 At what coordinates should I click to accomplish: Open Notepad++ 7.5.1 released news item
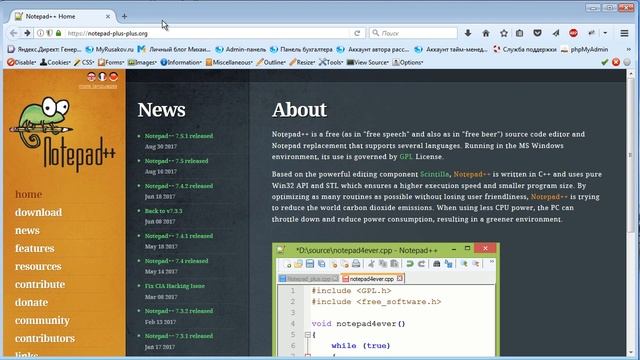click(179, 136)
